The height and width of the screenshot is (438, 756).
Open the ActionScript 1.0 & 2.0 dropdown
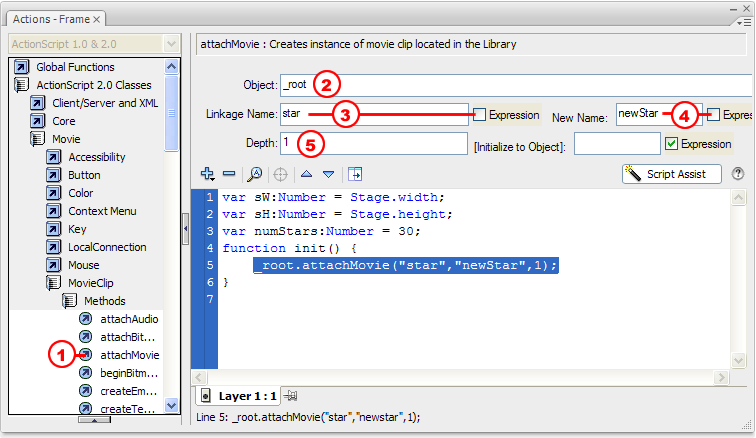[93, 44]
